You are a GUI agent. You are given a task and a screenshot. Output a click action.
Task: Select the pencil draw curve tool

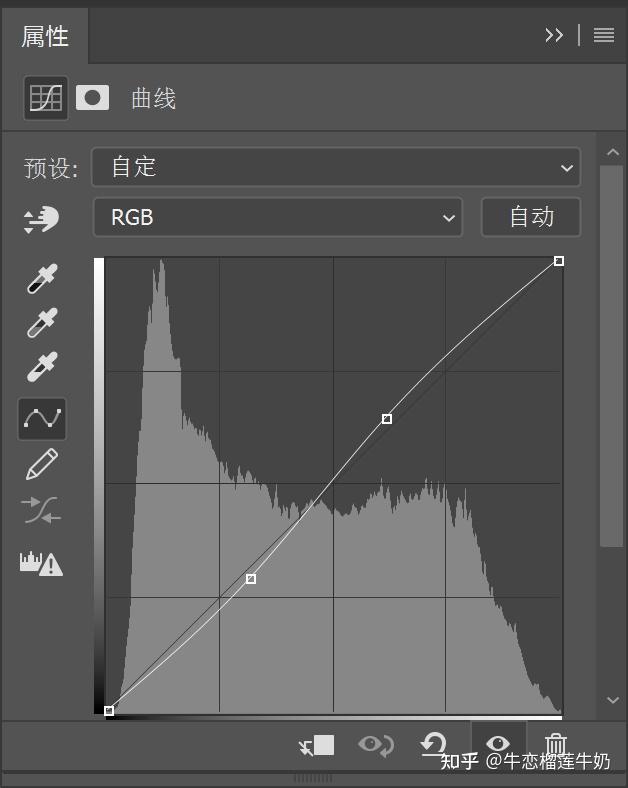(x=42, y=464)
